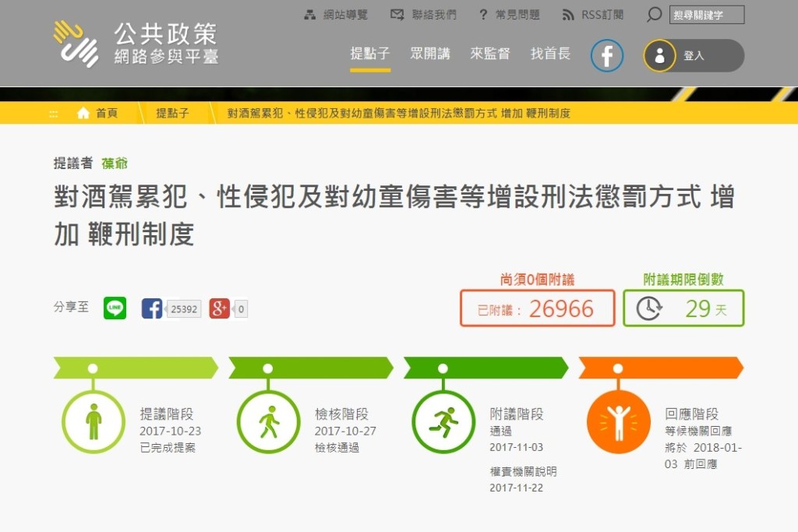798x532 pixels.
Task: Click the orange 回應階段 stage icon
Action: 618,421
